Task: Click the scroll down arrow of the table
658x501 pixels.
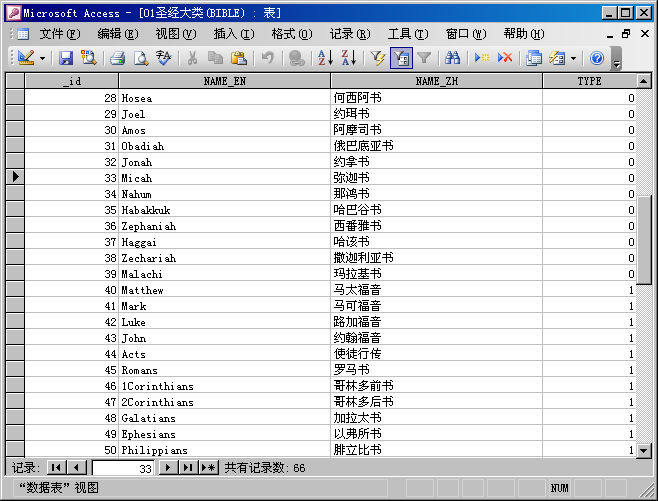Action: (644, 451)
